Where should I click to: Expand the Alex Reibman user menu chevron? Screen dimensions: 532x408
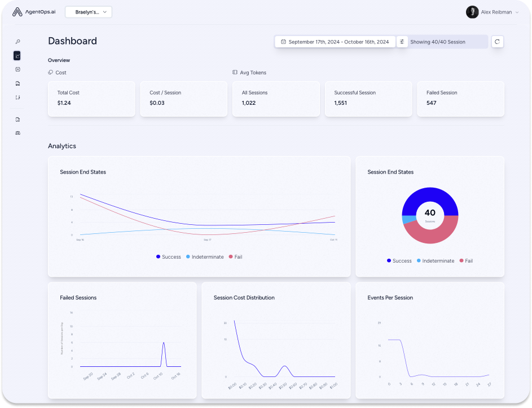[517, 12]
